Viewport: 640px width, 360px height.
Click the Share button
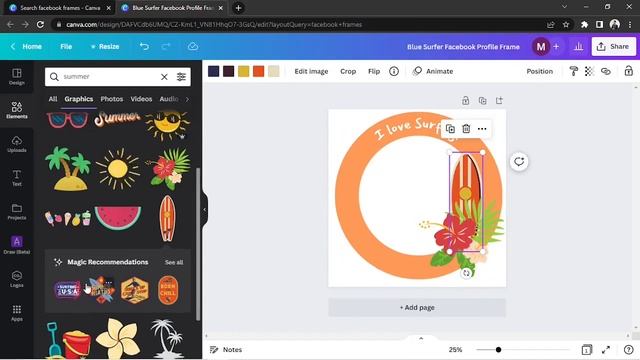613,47
